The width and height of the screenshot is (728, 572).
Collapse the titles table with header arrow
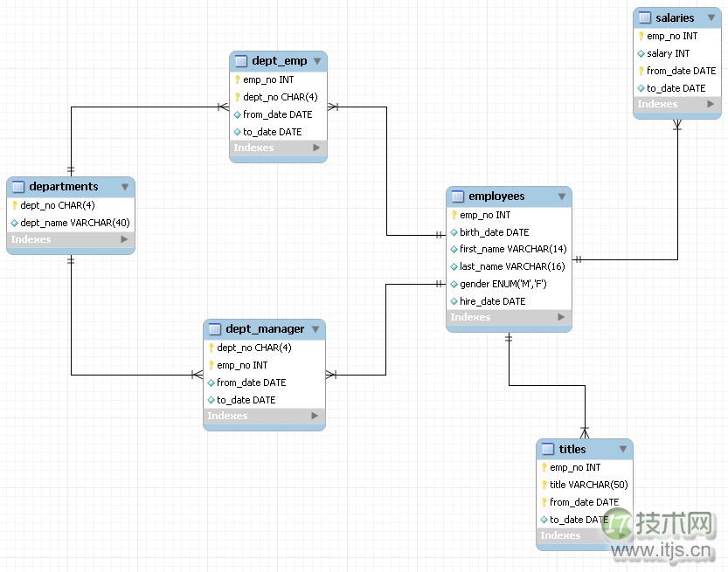click(x=623, y=449)
